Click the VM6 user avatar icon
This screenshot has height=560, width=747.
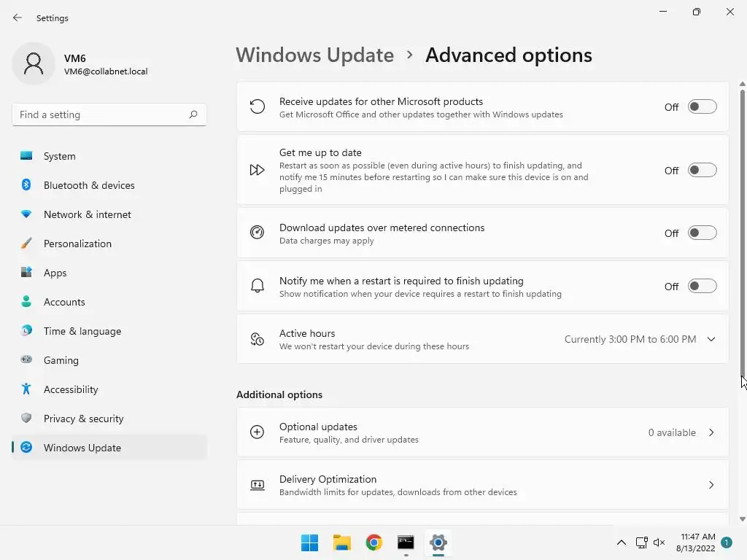[34, 63]
